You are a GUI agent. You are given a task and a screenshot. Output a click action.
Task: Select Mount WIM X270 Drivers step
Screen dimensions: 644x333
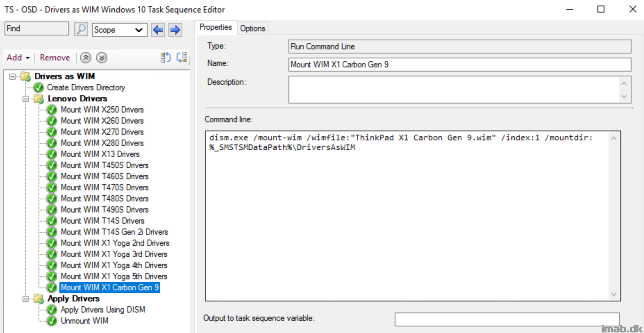click(x=102, y=132)
